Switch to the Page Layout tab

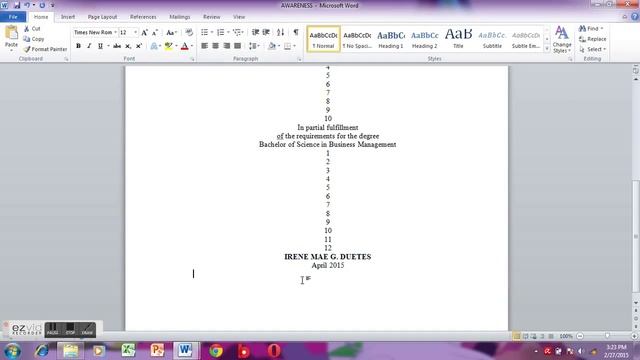[102, 17]
